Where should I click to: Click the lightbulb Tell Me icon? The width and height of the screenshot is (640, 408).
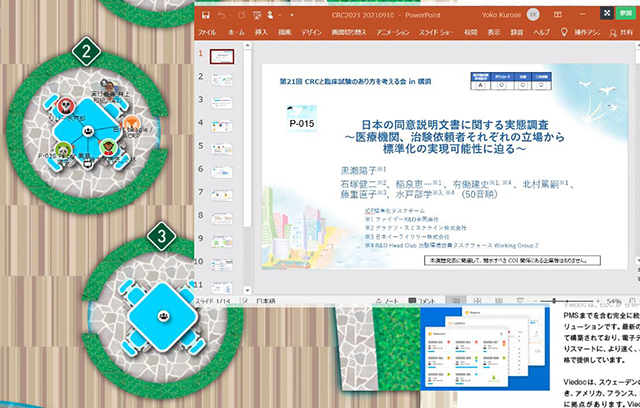(x=564, y=32)
